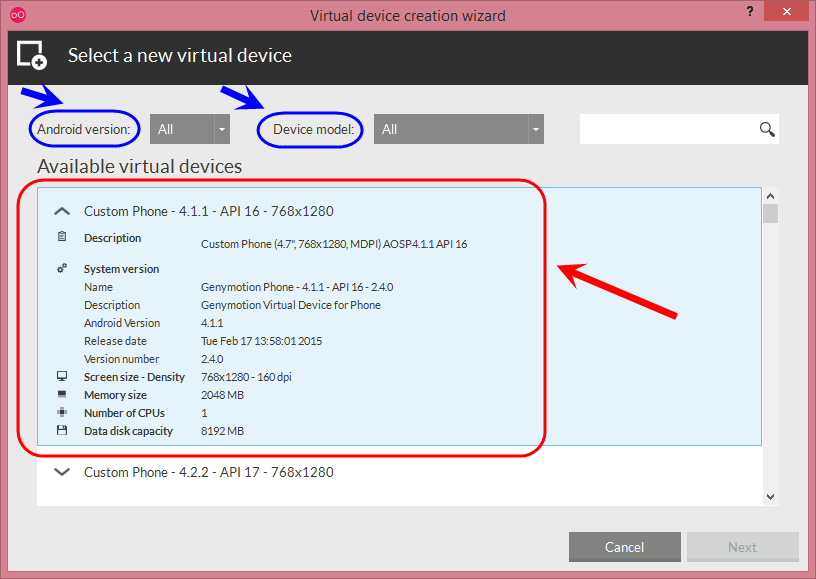The image size is (816, 579).
Task: Open the Device model dropdown
Action: click(459, 129)
